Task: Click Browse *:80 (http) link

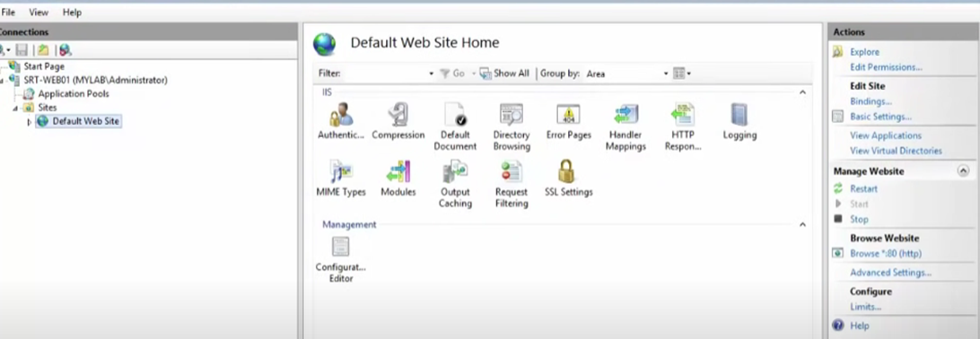Action: pyautogui.click(x=886, y=254)
